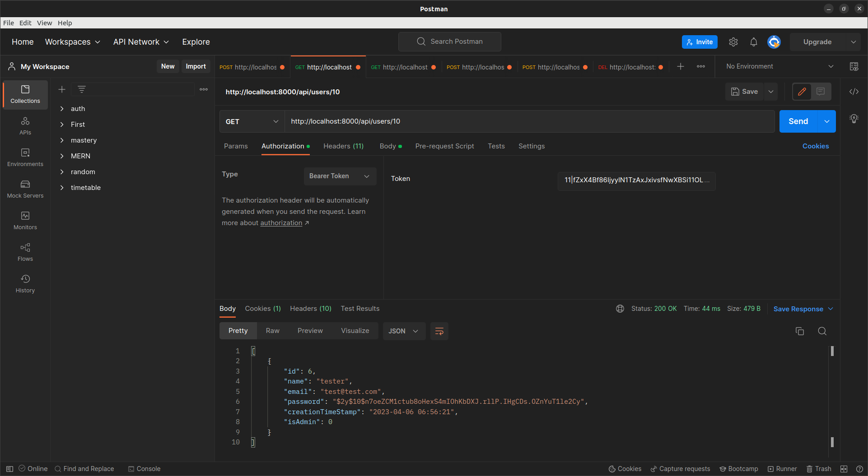Open the authorization learn-more link
The width and height of the screenshot is (868, 476).
point(281,222)
